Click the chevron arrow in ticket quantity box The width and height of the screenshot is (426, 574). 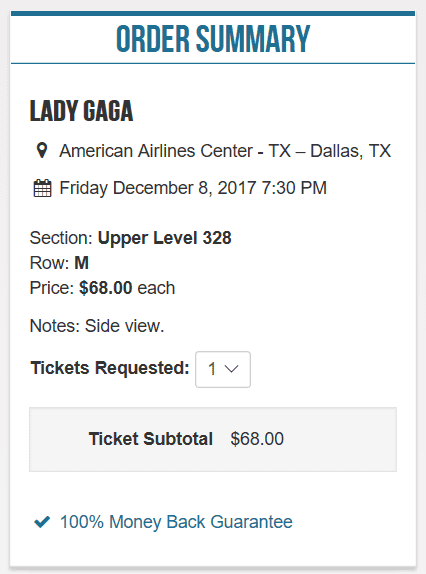pyautogui.click(x=232, y=369)
